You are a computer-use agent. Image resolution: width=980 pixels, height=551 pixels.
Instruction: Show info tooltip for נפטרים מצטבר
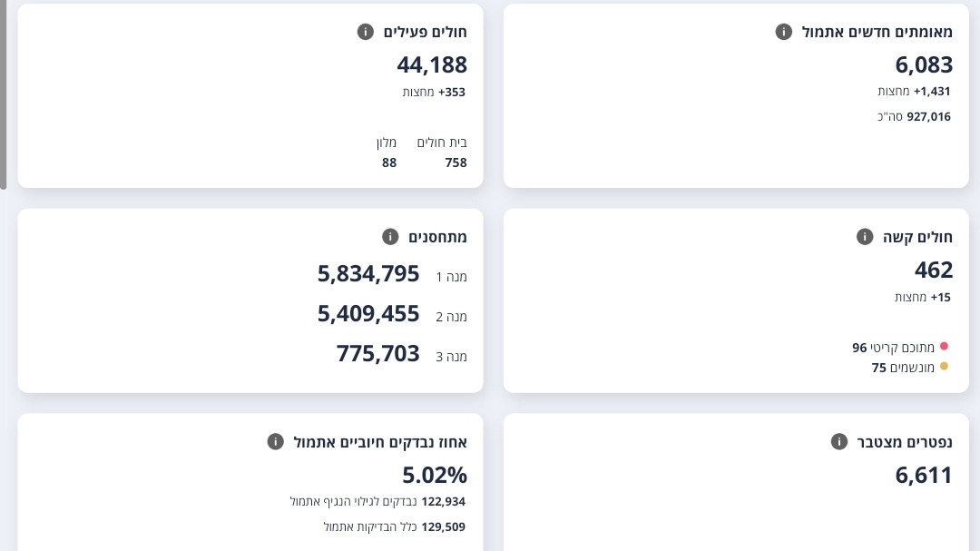pos(839,442)
